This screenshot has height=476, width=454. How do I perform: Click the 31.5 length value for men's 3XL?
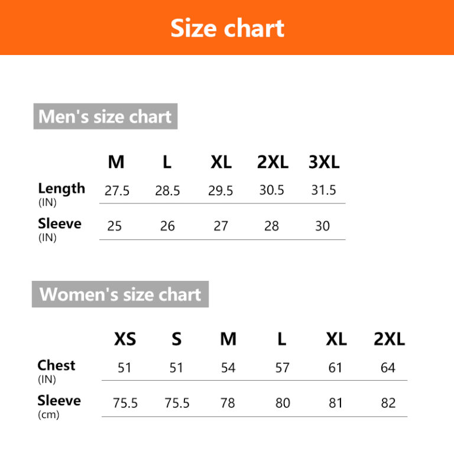[x=323, y=190]
